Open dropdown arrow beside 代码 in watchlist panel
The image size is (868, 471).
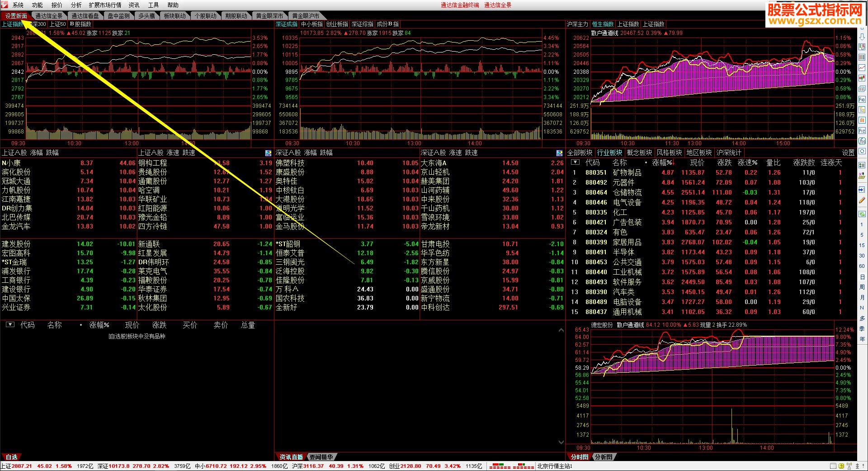coord(10,325)
